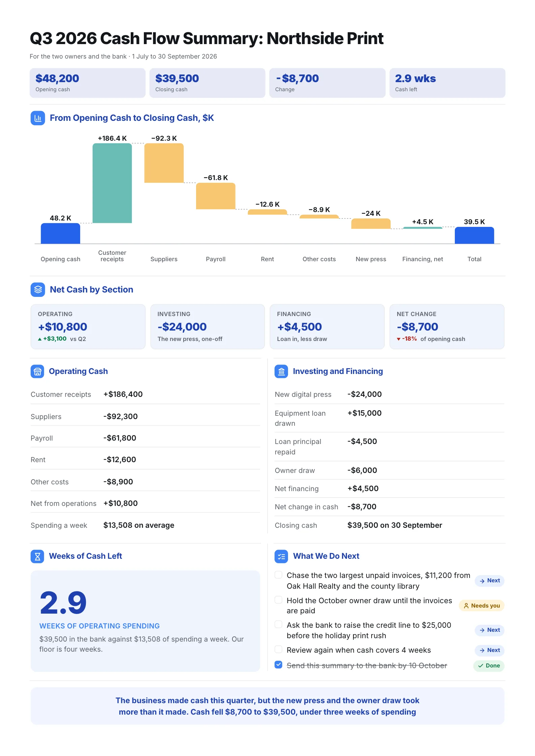Viewport: 535px width, 756px height.
Task: Uncheck the 'Send this summary to the bank' checkbox
Action: 278,665
